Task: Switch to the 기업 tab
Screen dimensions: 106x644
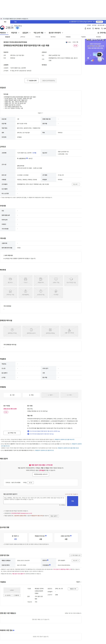Action: pos(15,22)
